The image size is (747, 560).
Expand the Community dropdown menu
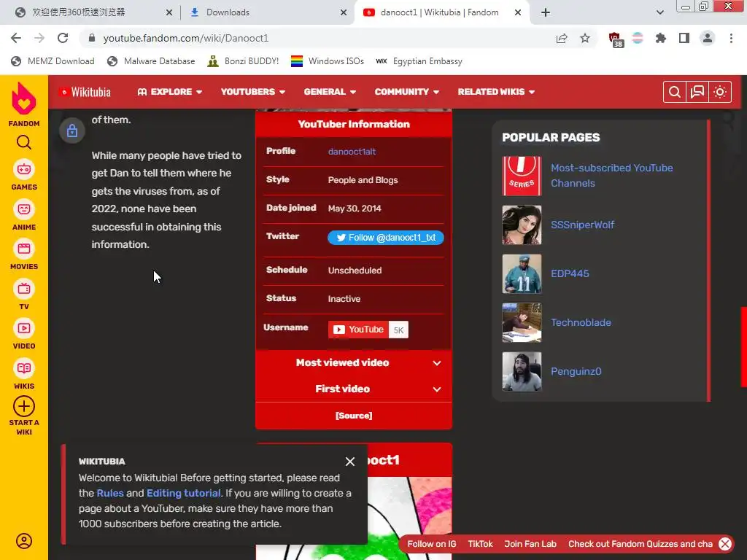click(407, 92)
